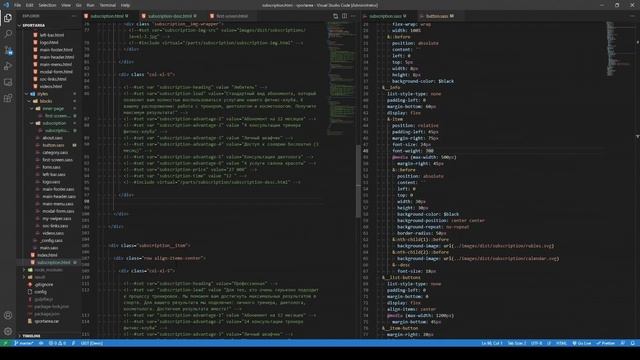This screenshot has height=360, width=640.
Task: Open the Extensions view
Action: 8,98
